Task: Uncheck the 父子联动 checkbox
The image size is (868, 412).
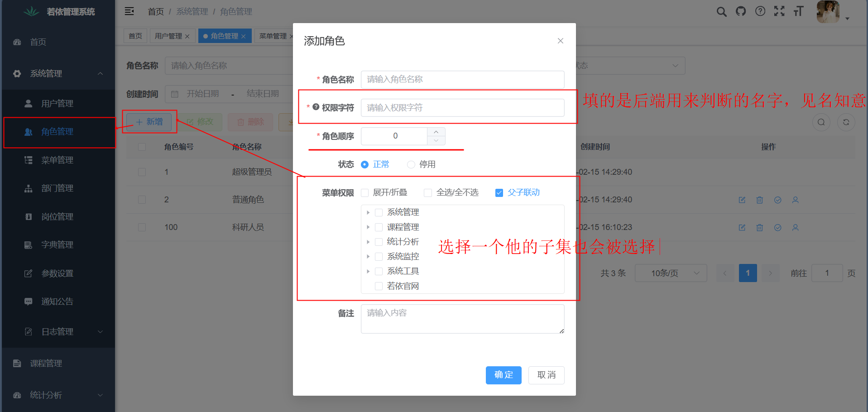Action: (499, 192)
